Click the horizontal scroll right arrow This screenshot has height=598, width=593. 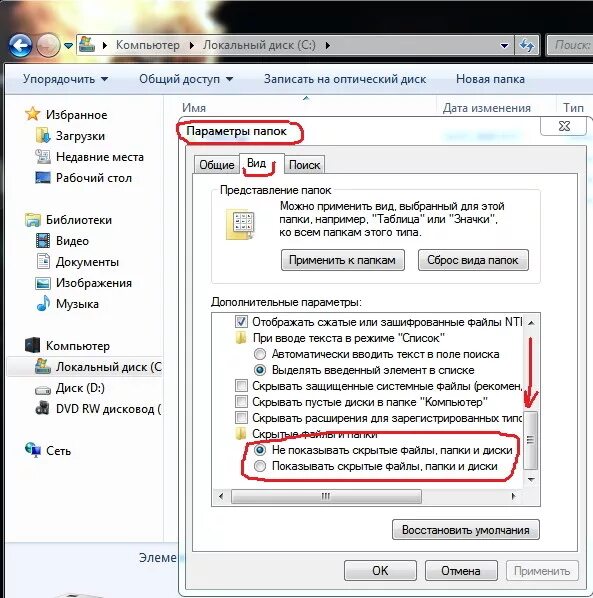click(x=513, y=496)
